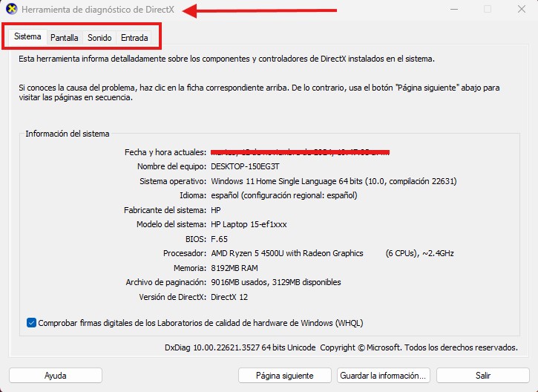Image resolution: width=538 pixels, height=392 pixels.
Task: Click the Nombre del equipo label
Action: pyautogui.click(x=171, y=166)
